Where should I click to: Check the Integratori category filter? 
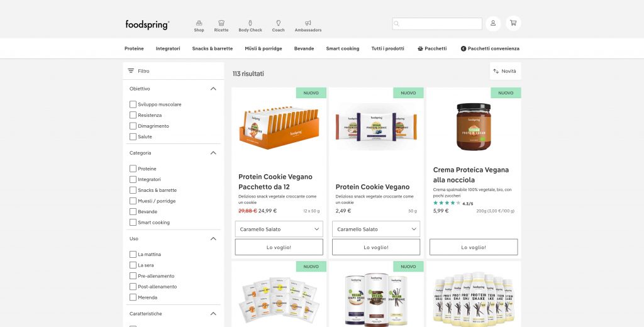(133, 179)
